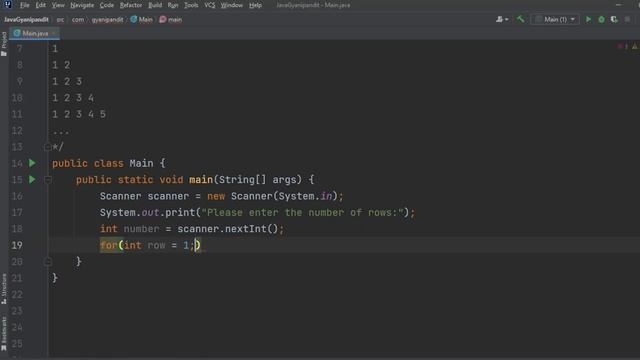Collapse the main method at line 15
Image resolution: width=640 pixels, height=360 pixels.
48,180
